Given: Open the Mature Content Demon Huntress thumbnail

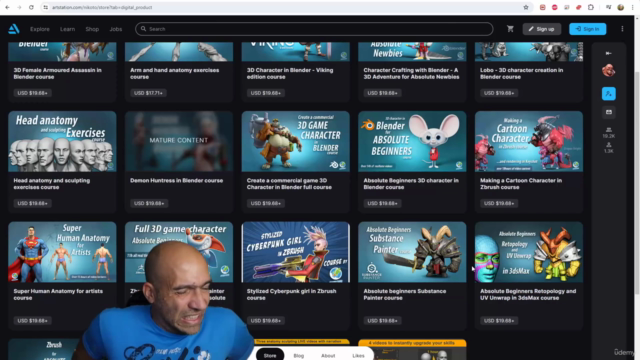Looking at the screenshot, I should point(179,141).
